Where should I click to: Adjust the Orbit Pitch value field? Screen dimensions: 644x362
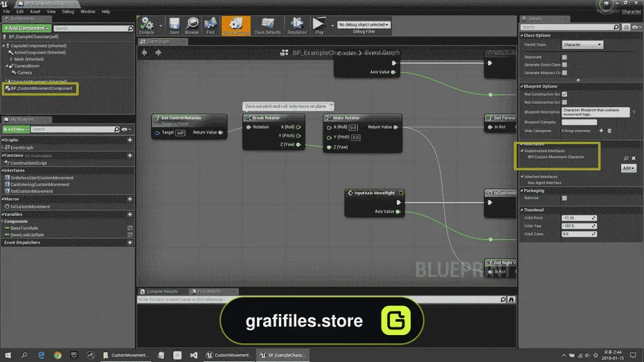point(579,218)
